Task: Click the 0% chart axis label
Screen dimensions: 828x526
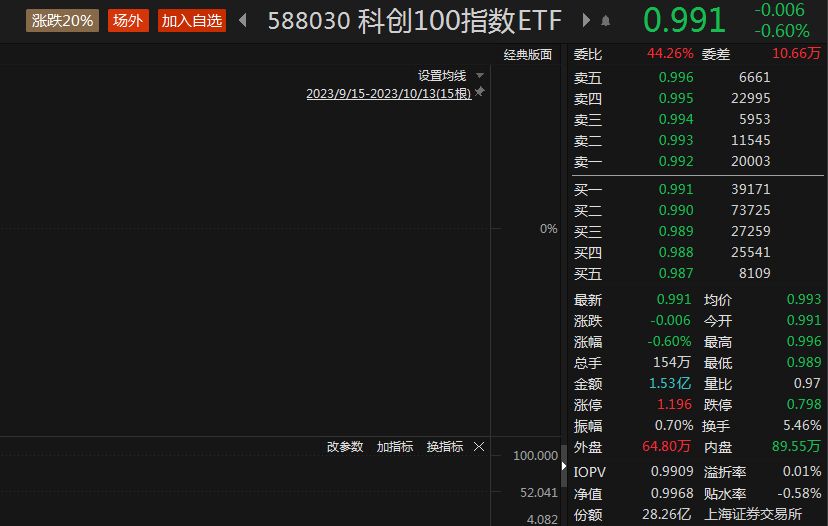Action: click(x=548, y=229)
